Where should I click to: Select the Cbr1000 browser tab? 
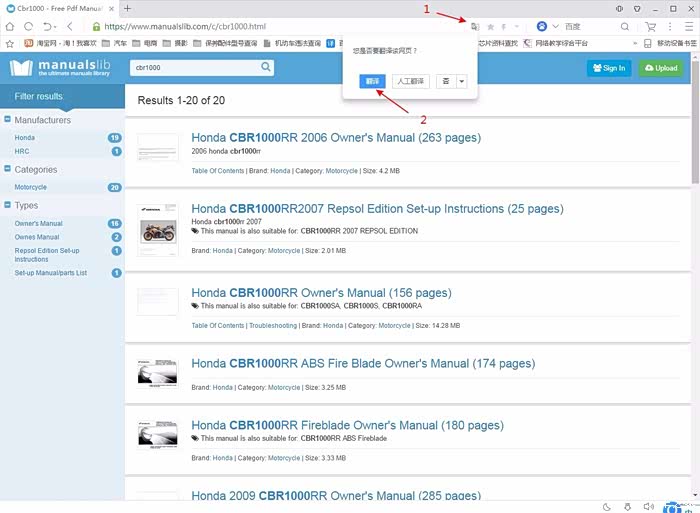pyautogui.click(x=60, y=8)
